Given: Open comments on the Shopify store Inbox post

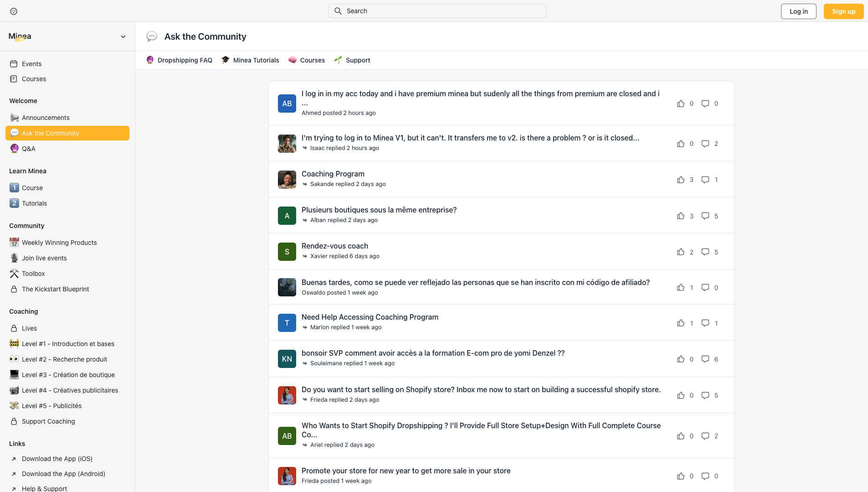Looking at the screenshot, I should point(705,395).
